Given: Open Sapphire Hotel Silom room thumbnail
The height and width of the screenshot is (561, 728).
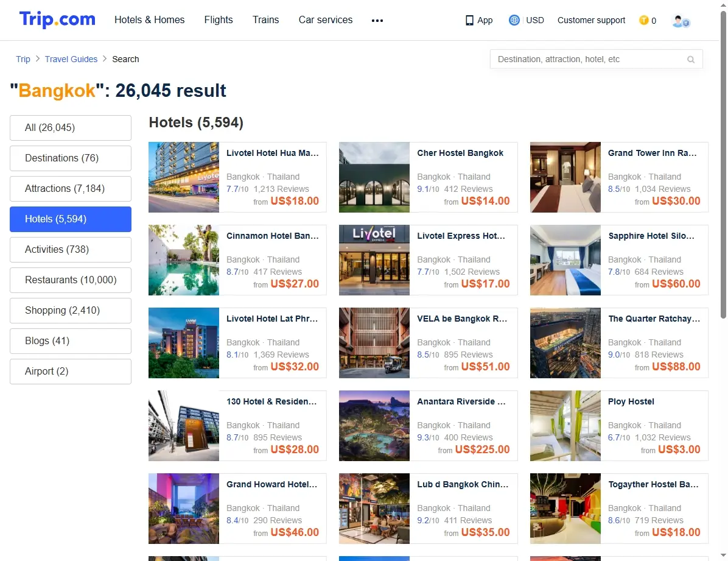Looking at the screenshot, I should click(565, 260).
